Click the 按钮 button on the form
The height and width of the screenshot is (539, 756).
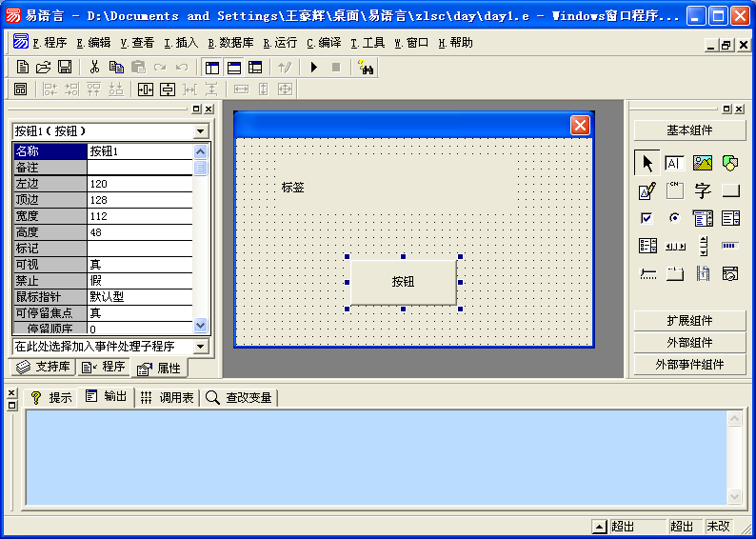pyautogui.click(x=403, y=282)
